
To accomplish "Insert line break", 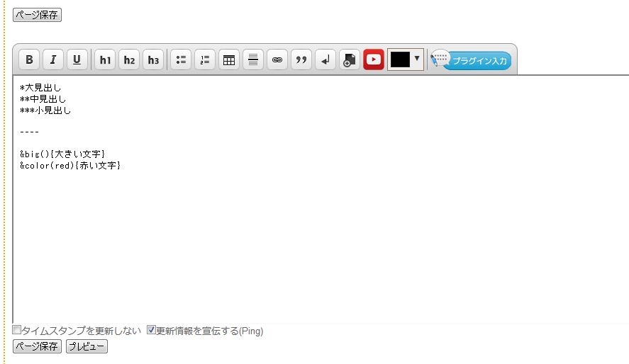I will tap(325, 60).
